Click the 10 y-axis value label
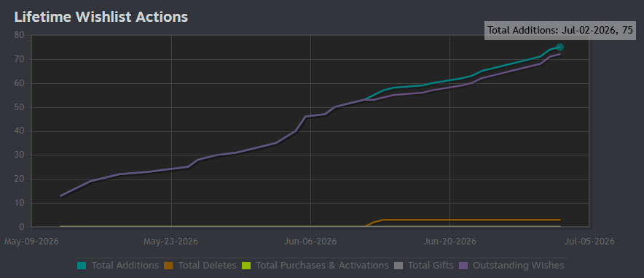644x278 pixels. tap(20, 203)
